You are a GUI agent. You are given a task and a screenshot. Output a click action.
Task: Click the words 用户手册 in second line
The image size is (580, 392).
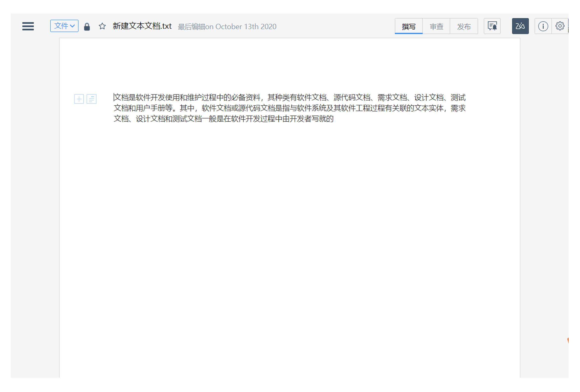pyautogui.click(x=151, y=108)
